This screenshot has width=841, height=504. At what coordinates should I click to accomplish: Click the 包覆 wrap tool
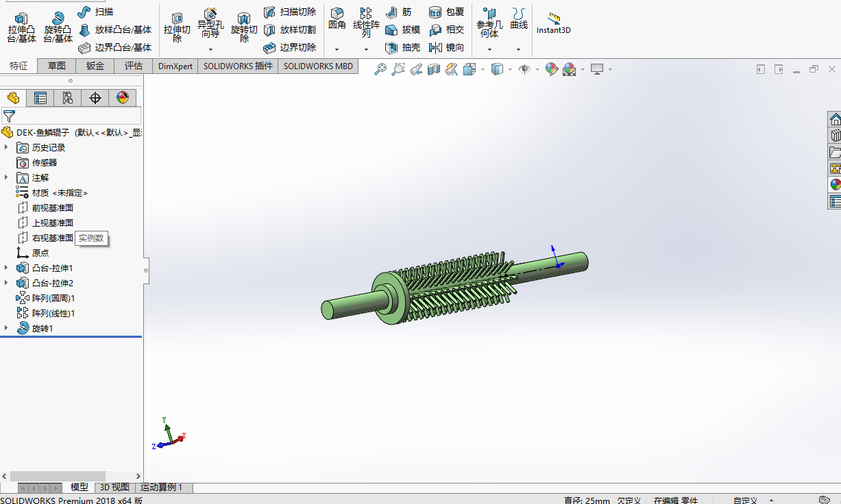pyautogui.click(x=446, y=12)
